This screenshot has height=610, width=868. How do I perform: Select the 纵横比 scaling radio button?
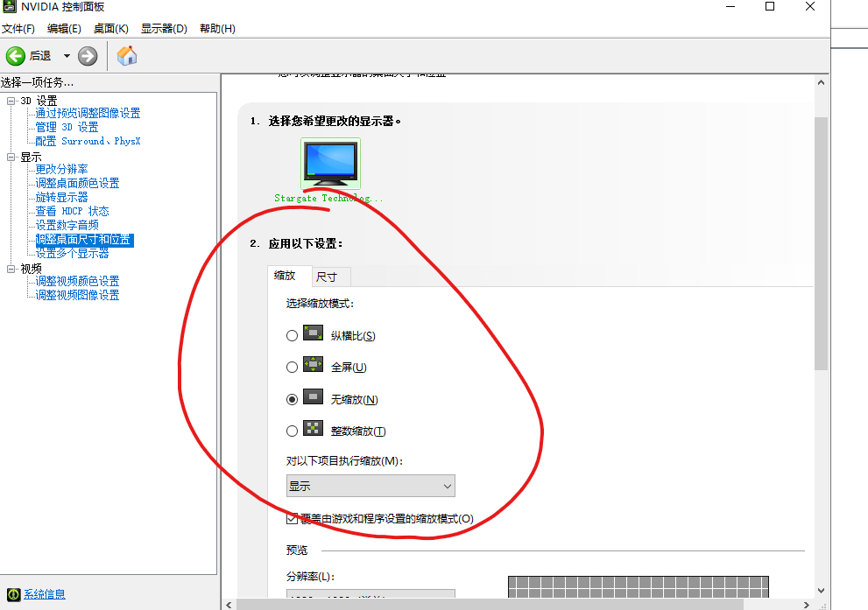click(x=292, y=334)
